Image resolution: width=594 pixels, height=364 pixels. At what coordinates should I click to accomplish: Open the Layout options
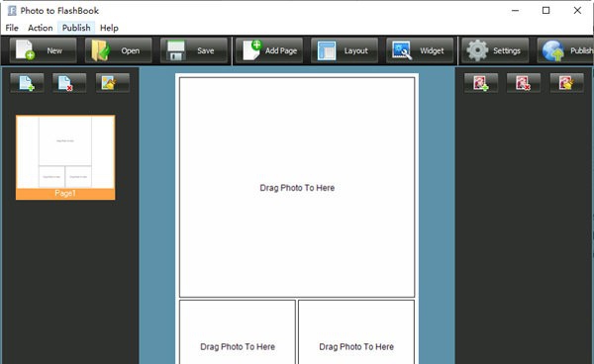[345, 50]
